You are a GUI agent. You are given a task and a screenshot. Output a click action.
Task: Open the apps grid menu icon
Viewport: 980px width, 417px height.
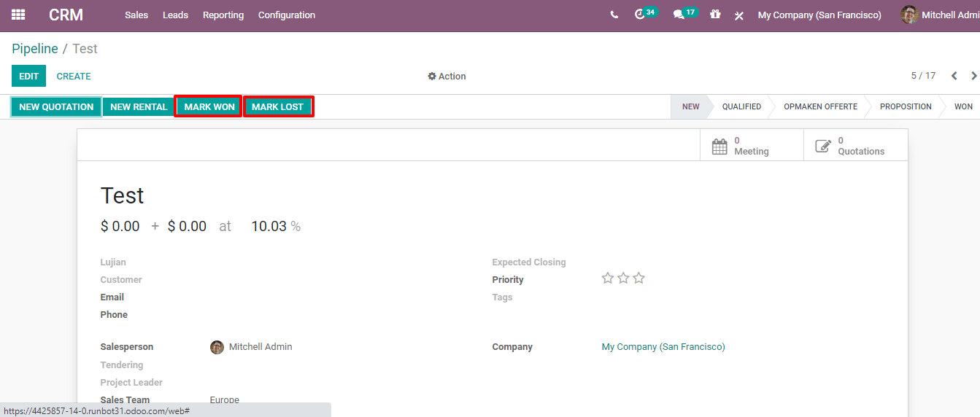pos(18,15)
